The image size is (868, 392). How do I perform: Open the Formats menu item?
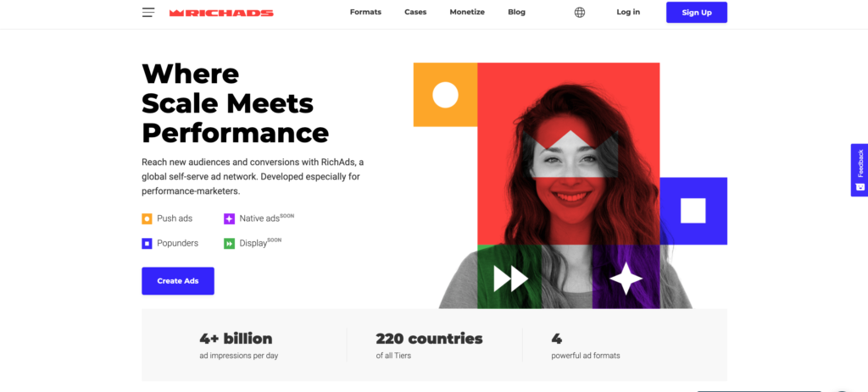point(365,12)
